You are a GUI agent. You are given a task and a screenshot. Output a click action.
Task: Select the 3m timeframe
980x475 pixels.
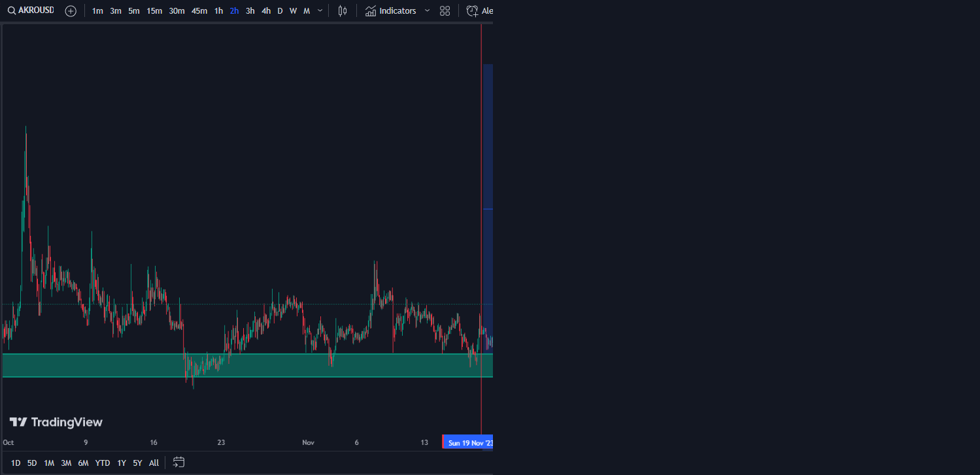[x=116, y=11]
